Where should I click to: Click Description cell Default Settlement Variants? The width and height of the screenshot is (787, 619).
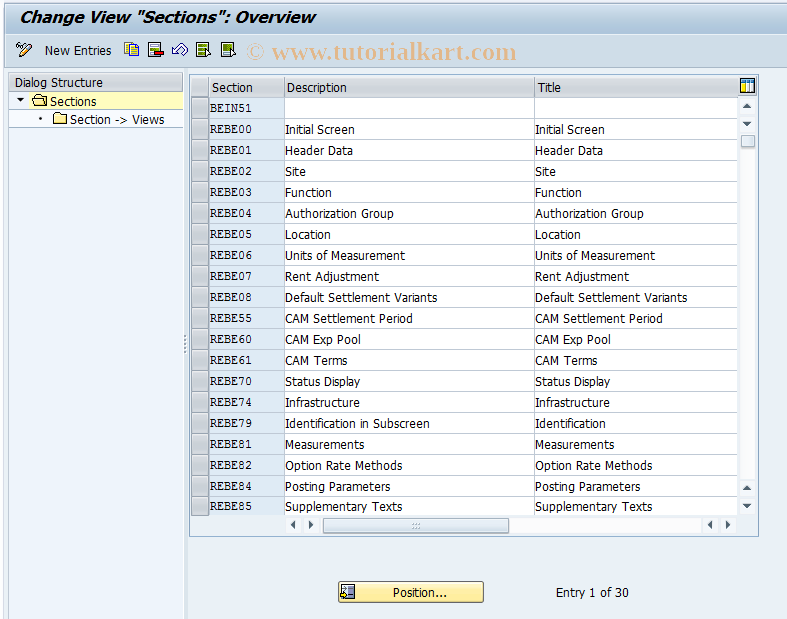[409, 298]
